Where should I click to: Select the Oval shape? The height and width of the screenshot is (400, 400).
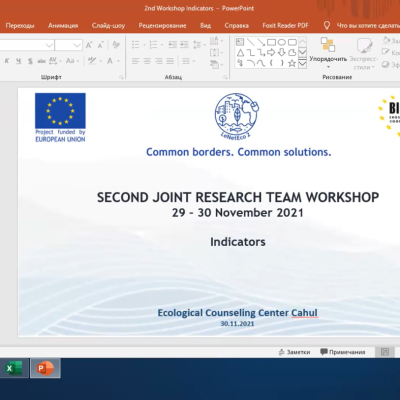(x=282, y=42)
